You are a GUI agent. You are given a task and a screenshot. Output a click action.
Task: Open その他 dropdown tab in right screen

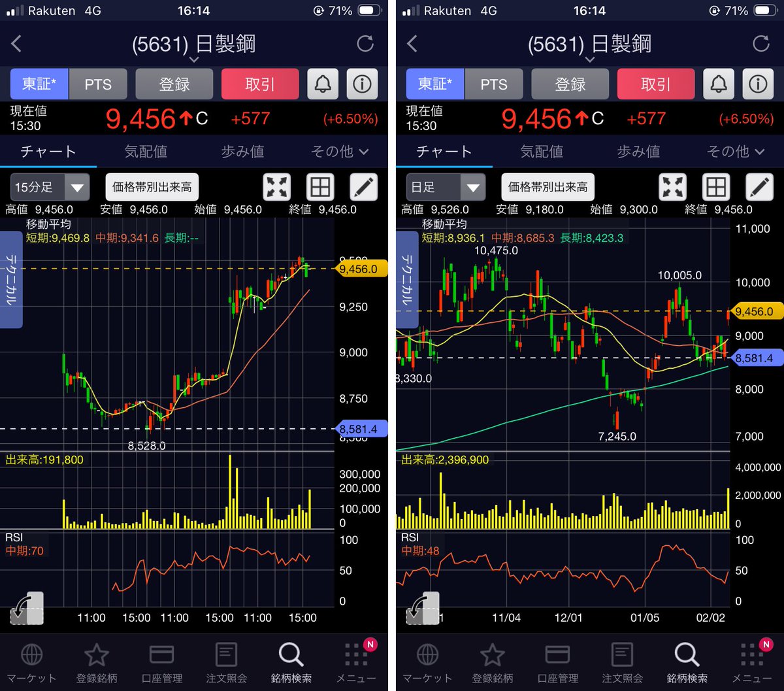click(x=736, y=152)
